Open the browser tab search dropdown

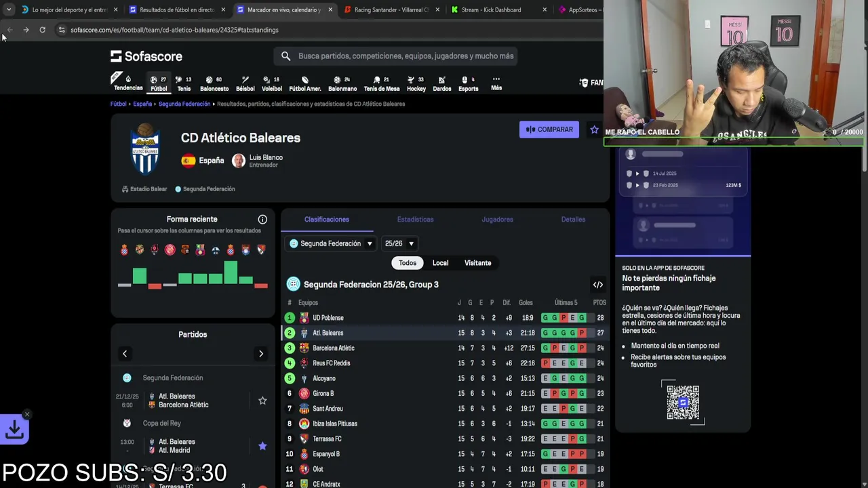[x=8, y=9]
